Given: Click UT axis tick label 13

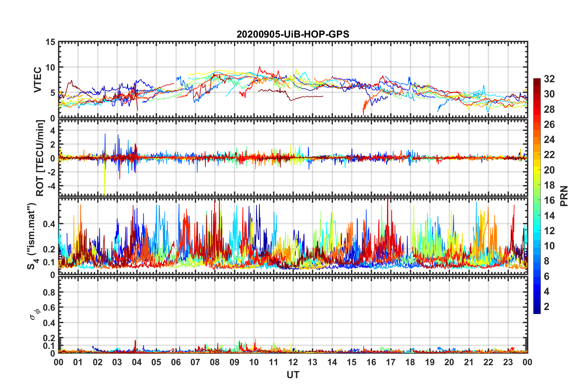Looking at the screenshot, I should [312, 362].
